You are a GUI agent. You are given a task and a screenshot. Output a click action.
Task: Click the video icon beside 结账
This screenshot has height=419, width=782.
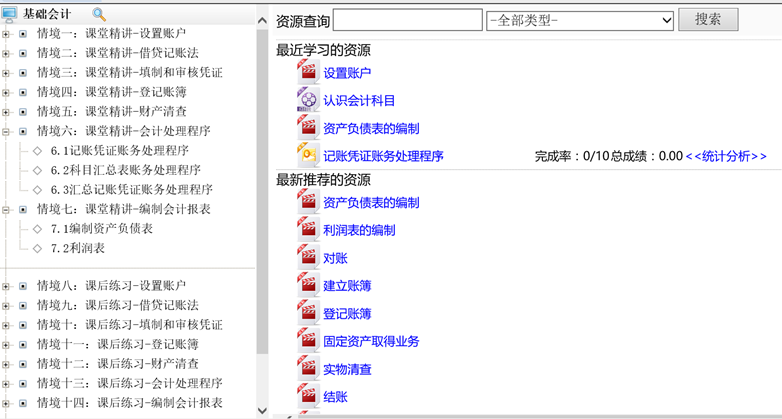coord(307,396)
